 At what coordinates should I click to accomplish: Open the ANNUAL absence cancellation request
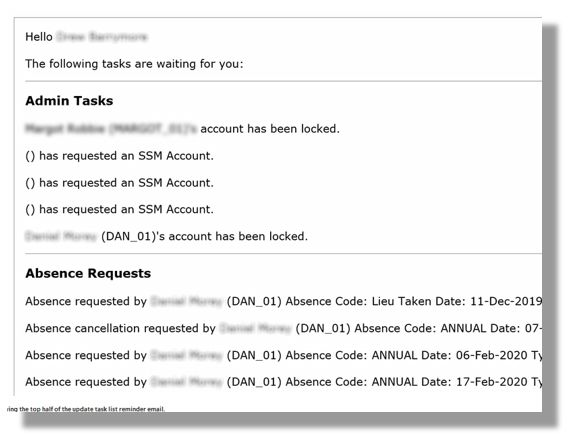click(284, 328)
